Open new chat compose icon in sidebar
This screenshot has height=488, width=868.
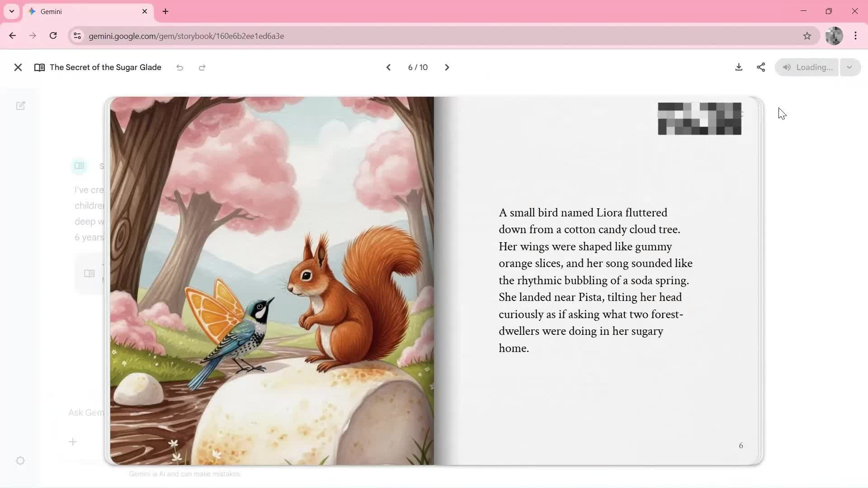[20, 106]
